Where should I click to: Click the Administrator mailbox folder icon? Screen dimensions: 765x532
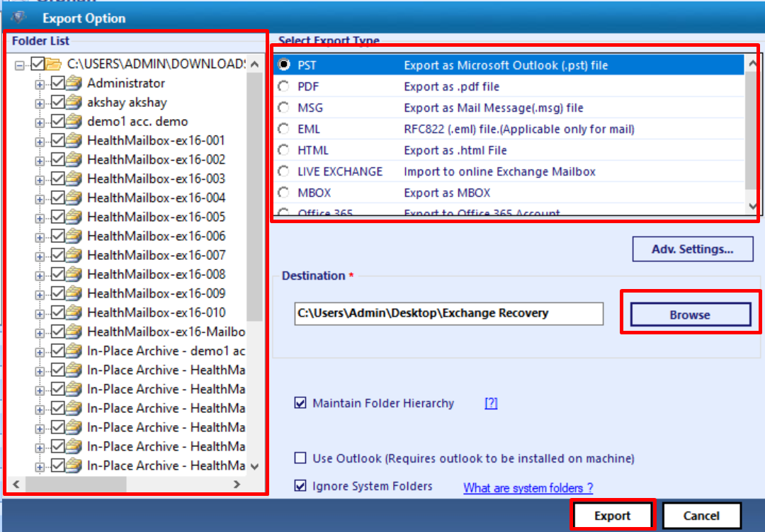pos(74,83)
